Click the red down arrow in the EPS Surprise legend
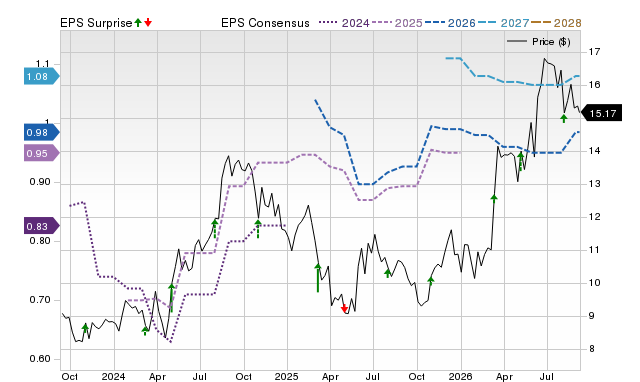Viewport: 640px width, 382px height. coord(148,22)
